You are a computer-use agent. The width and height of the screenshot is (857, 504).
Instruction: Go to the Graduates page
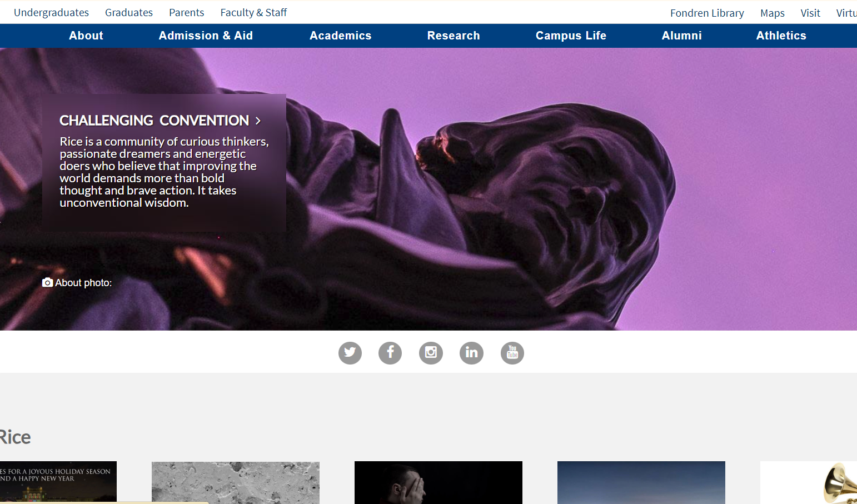point(129,12)
